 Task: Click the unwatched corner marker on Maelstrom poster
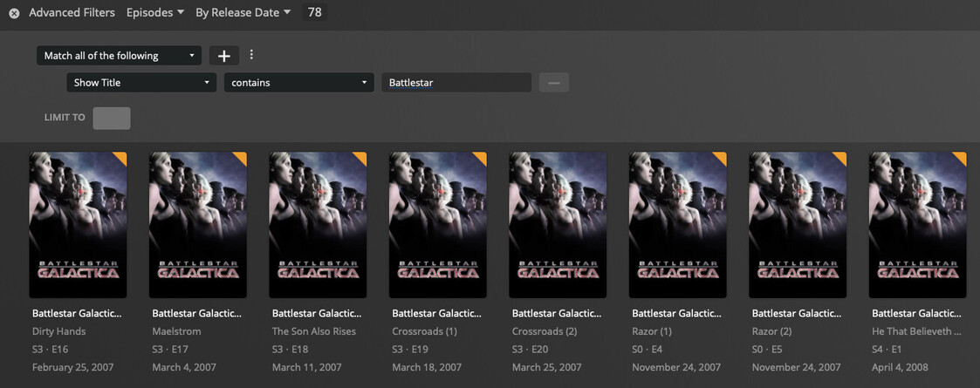click(241, 158)
